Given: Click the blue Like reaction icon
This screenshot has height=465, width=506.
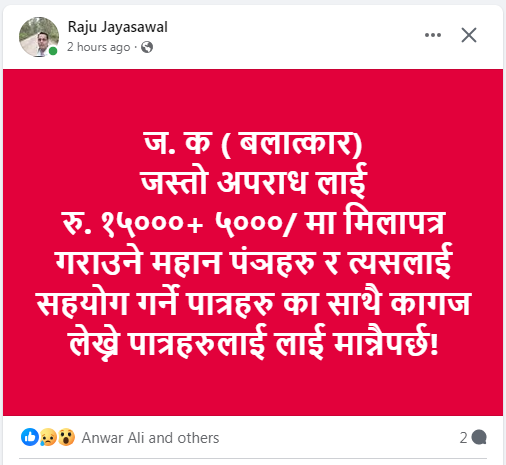Looking at the screenshot, I should point(30,437).
